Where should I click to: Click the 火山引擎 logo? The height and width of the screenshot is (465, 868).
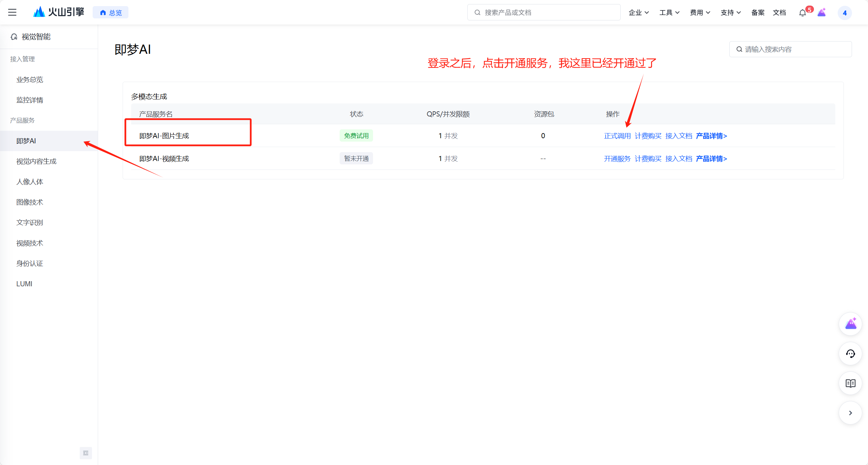pyautogui.click(x=59, y=12)
